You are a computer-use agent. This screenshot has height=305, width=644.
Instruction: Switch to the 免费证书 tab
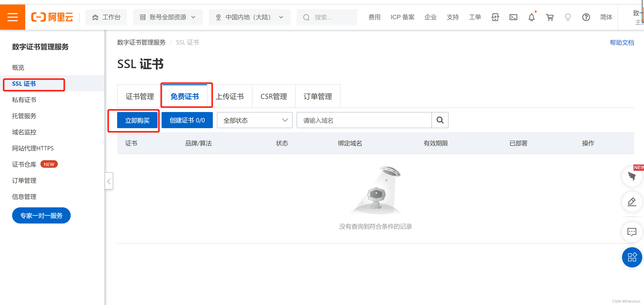point(185,96)
